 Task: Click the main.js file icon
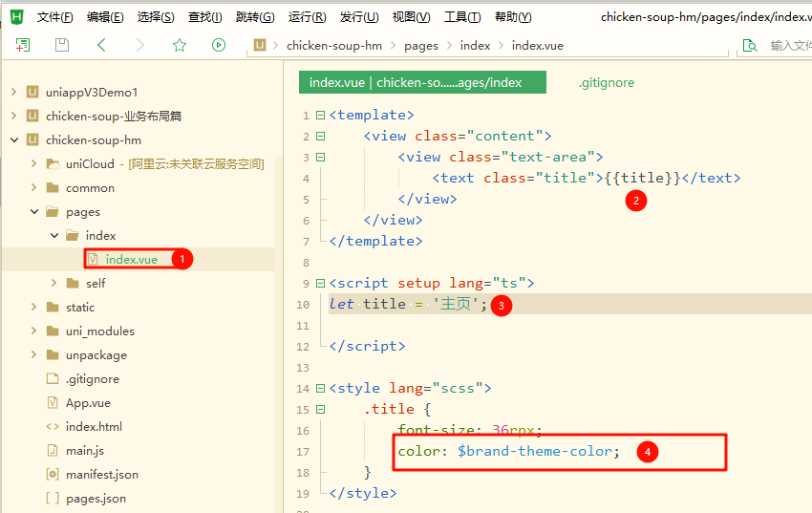point(53,450)
